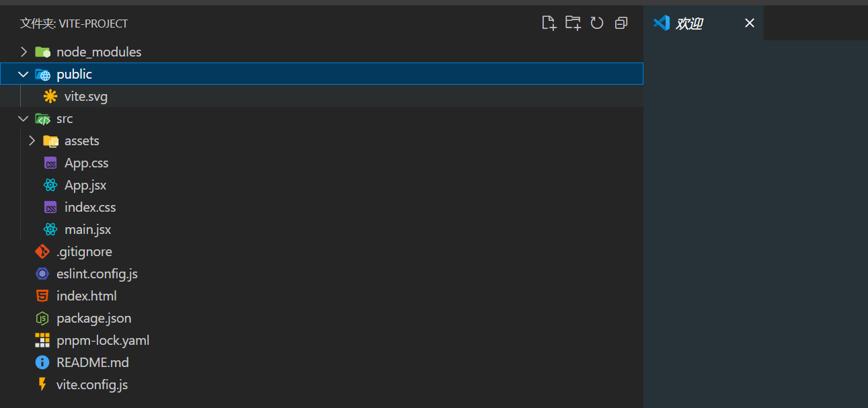Collapse the src folder chevron
Image resolution: width=868 pixels, height=408 pixels.
24,118
